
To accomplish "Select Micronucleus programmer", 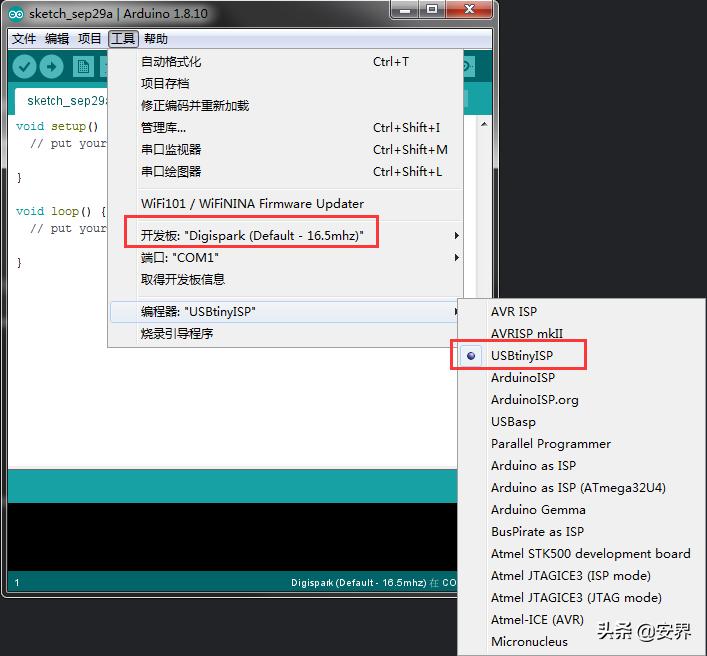I will coord(581,642).
